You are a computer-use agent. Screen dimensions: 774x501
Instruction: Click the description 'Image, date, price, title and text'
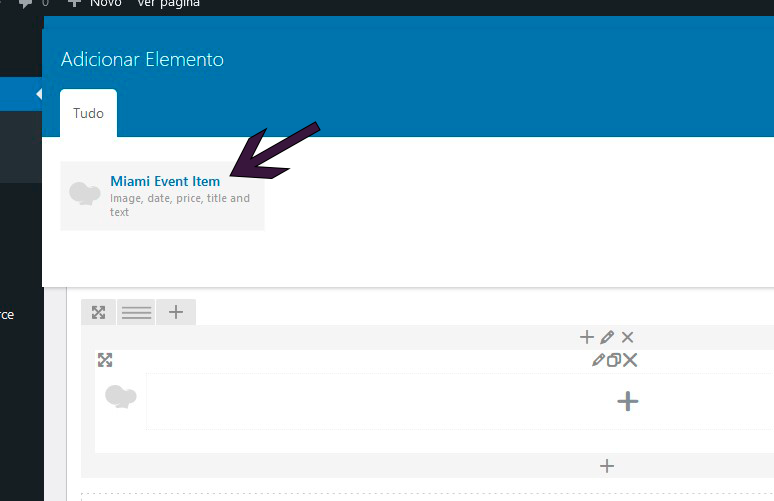point(180,205)
